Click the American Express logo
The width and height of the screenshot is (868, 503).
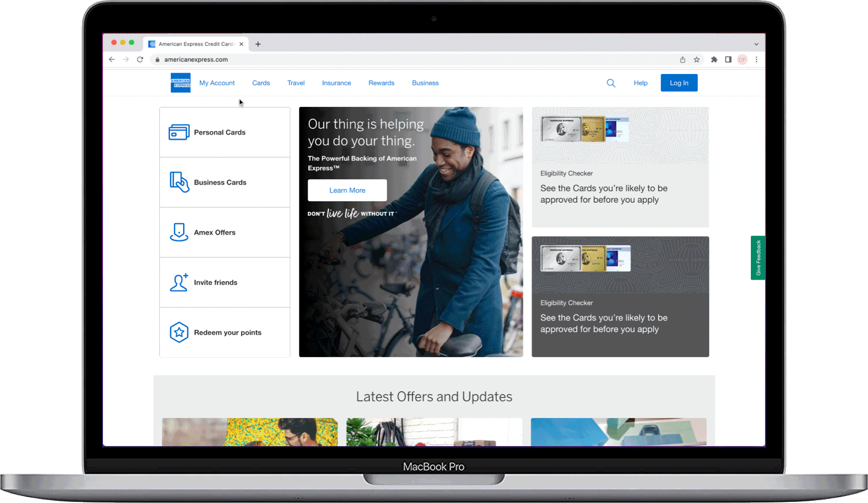click(181, 83)
